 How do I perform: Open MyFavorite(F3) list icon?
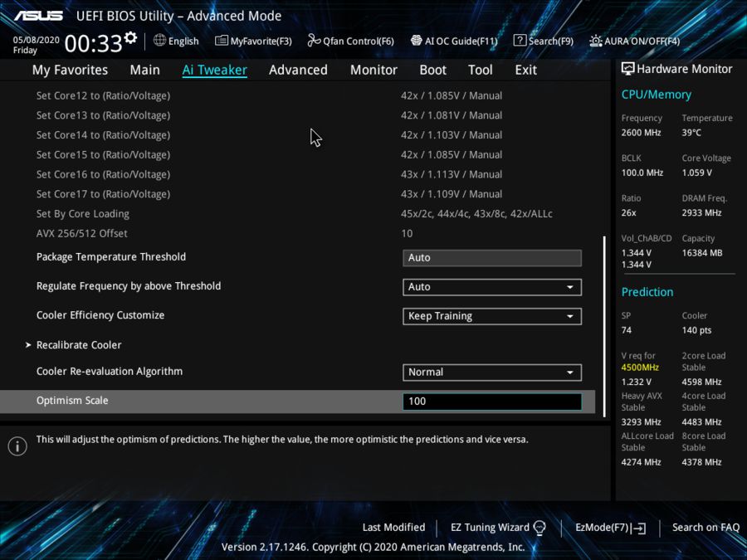click(221, 41)
